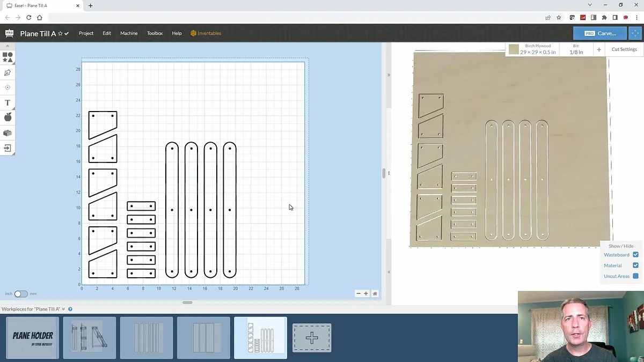This screenshot has height=362, width=644.
Task: Expand the Cut Settings panel
Action: point(624,49)
